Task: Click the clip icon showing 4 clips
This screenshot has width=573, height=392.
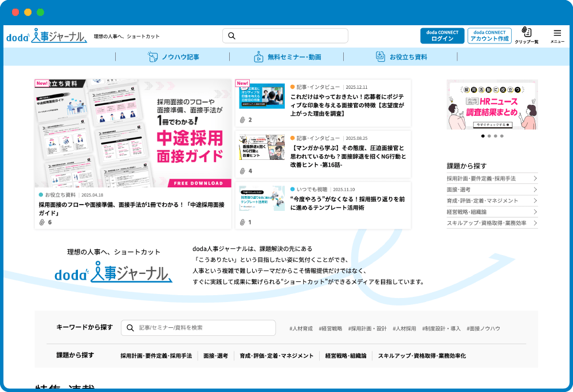Action: click(242, 171)
